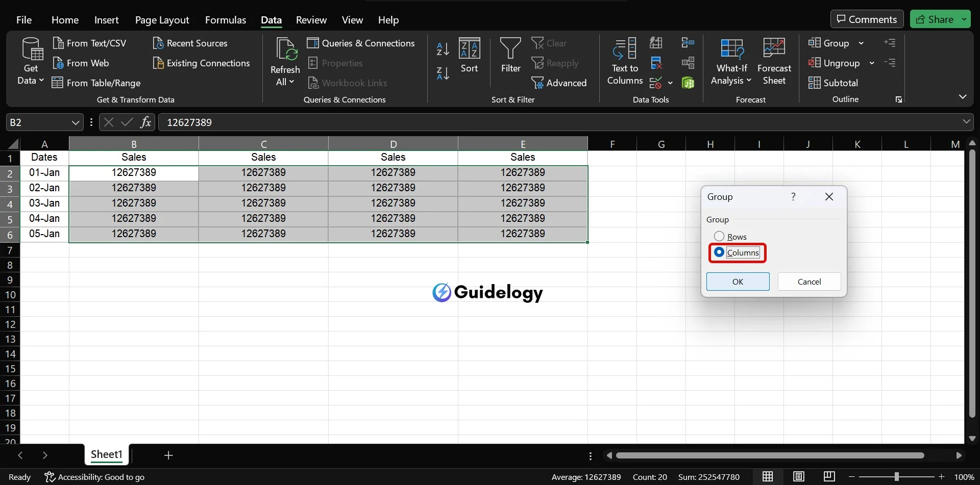Click the Share button
The image size is (980, 485).
[935, 19]
